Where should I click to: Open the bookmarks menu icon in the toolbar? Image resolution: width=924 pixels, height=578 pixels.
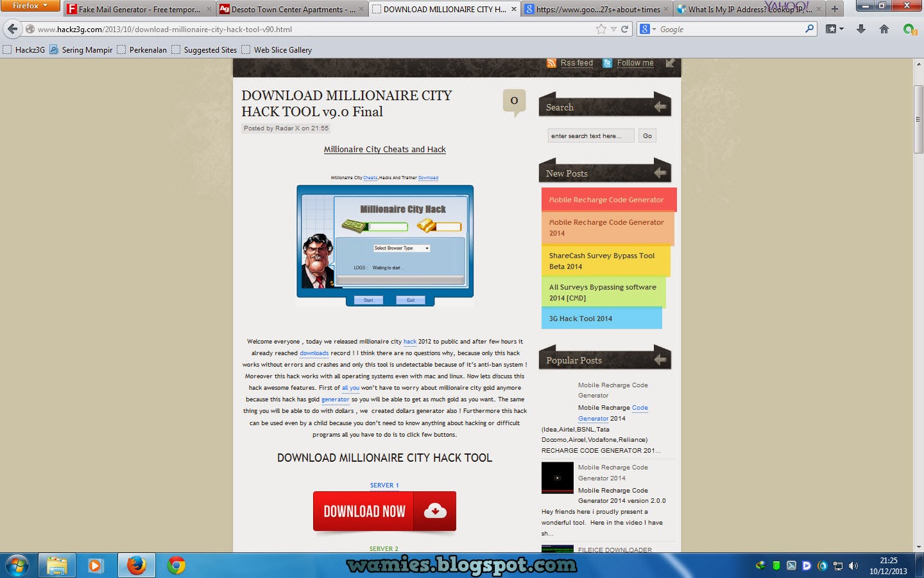coord(834,29)
